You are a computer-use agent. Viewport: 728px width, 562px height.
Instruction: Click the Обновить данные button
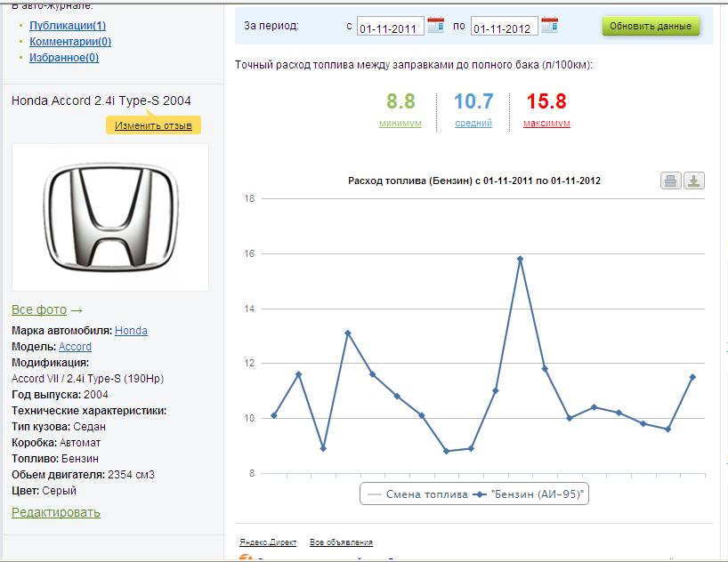651,26
